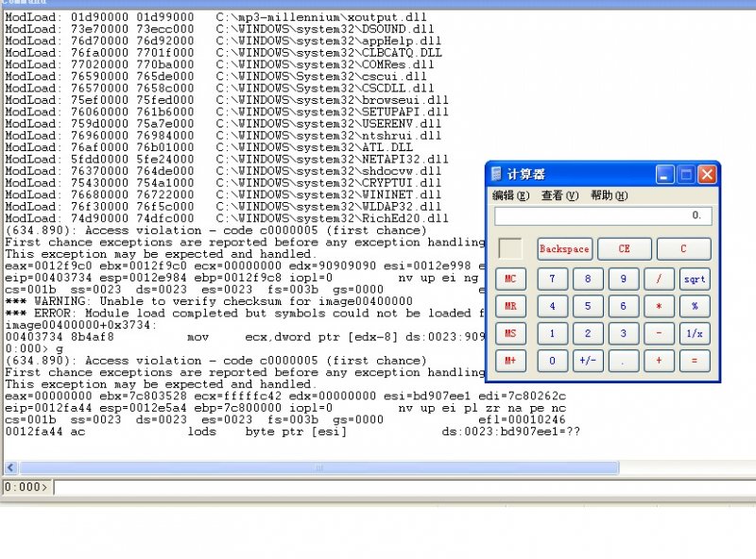Close the 计算器 window

707,175
